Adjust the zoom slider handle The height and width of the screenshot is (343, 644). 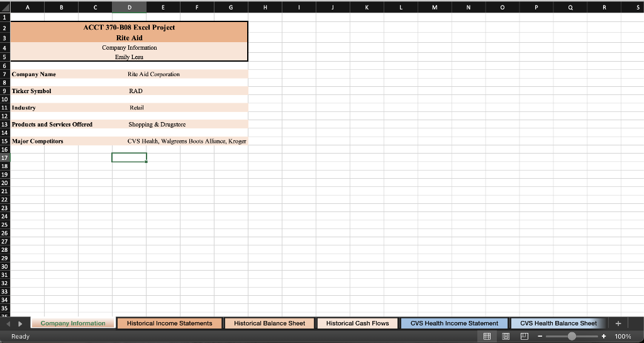572,337
